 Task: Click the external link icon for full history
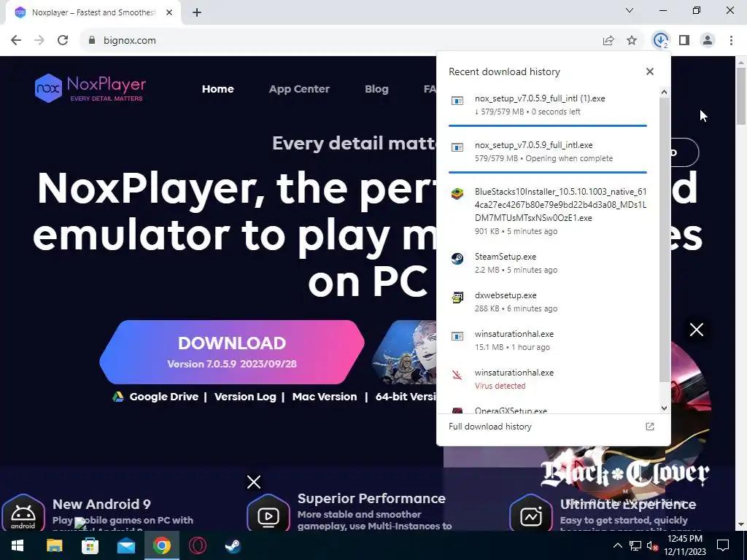point(650,427)
